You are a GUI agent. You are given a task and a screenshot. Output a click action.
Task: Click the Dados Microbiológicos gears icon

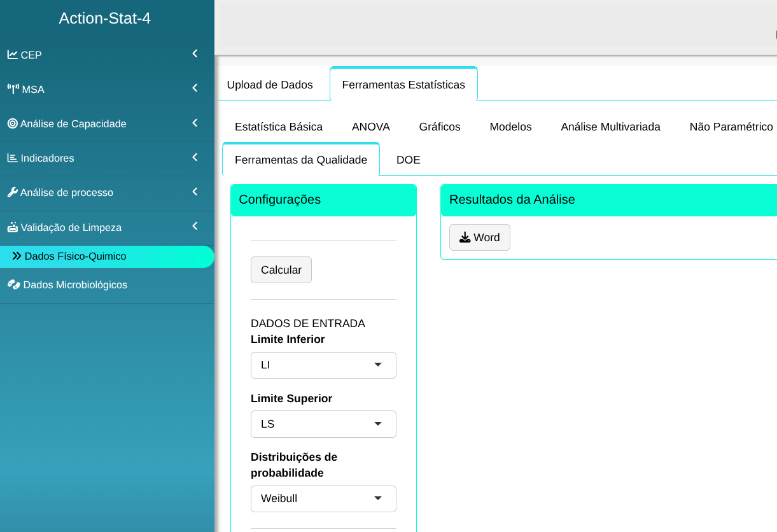tap(13, 284)
